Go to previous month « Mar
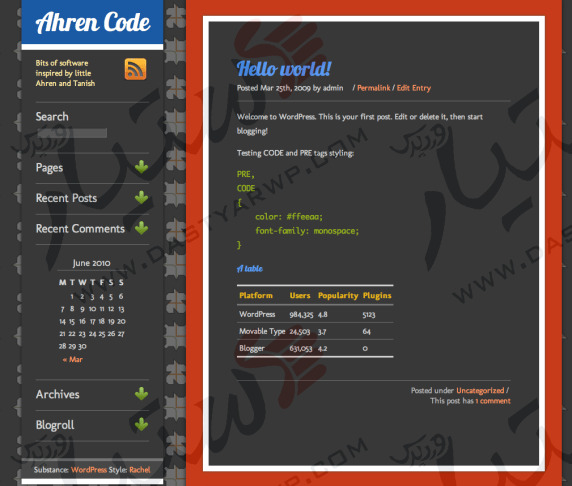The image size is (572, 486). 73,359
